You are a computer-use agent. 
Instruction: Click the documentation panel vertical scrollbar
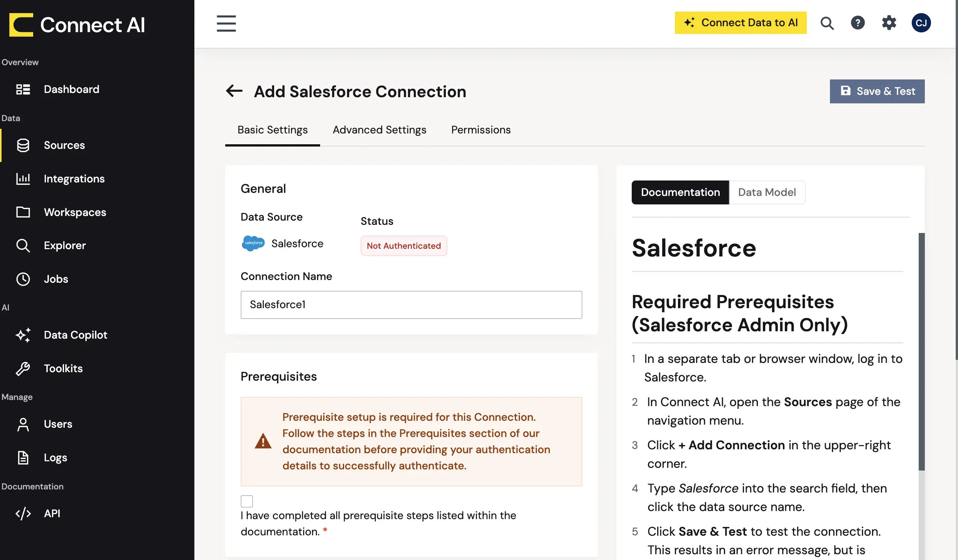[x=921, y=351]
